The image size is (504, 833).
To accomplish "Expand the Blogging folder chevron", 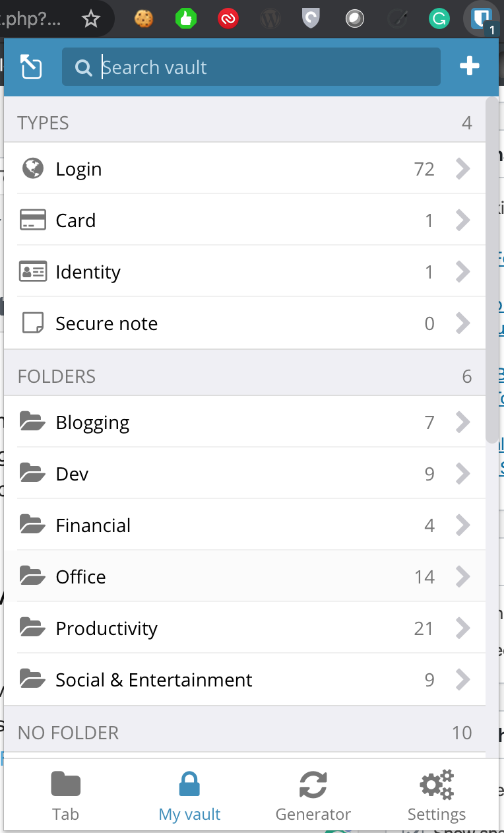I will pos(463,422).
